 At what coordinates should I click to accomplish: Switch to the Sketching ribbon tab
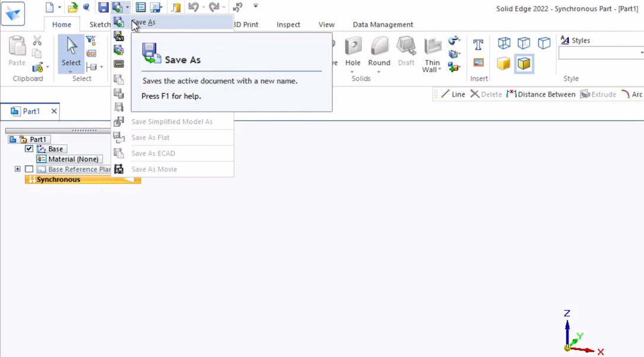pyautogui.click(x=100, y=25)
